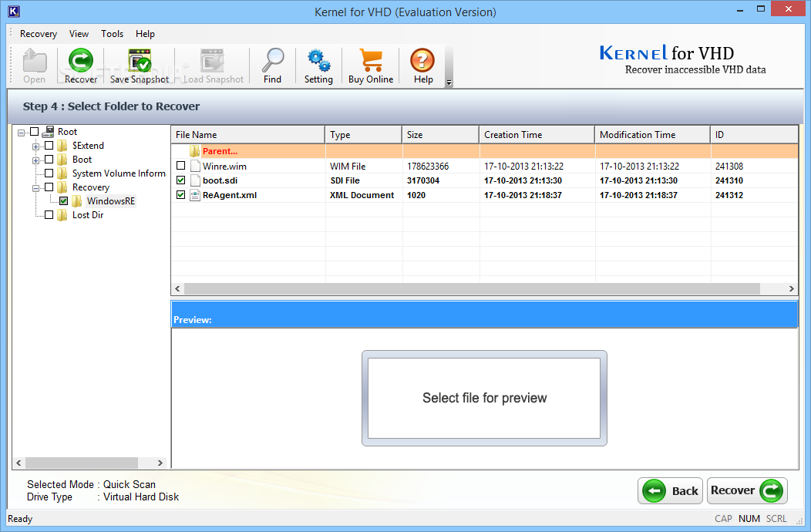Screen dimensions: 811x532
Task: Expand the $Extend tree node
Action: point(35,147)
